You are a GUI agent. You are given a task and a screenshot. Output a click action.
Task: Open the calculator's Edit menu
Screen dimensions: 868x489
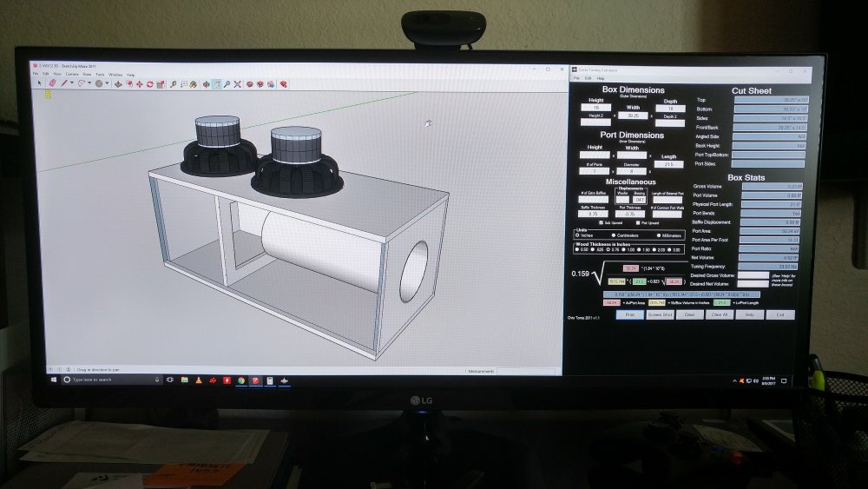tap(588, 78)
